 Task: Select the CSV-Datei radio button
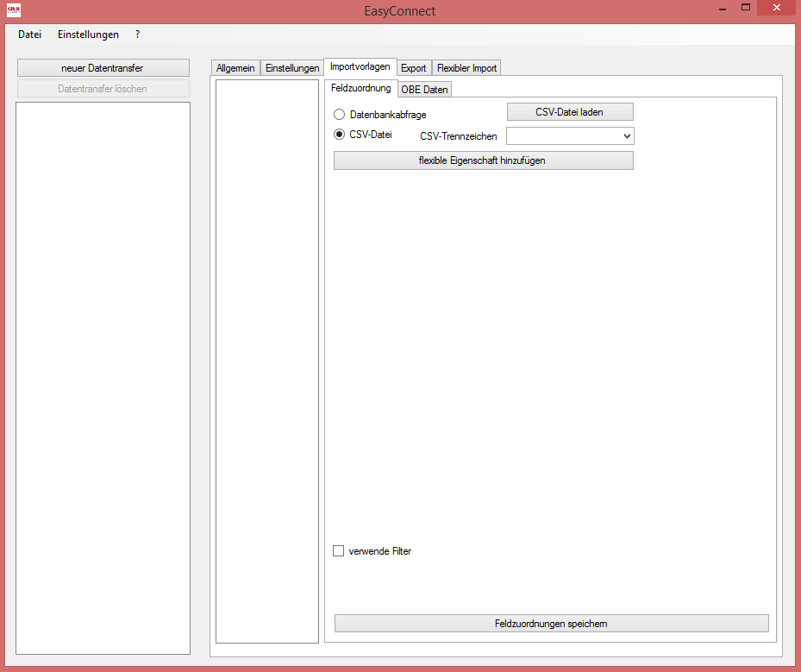tap(339, 135)
